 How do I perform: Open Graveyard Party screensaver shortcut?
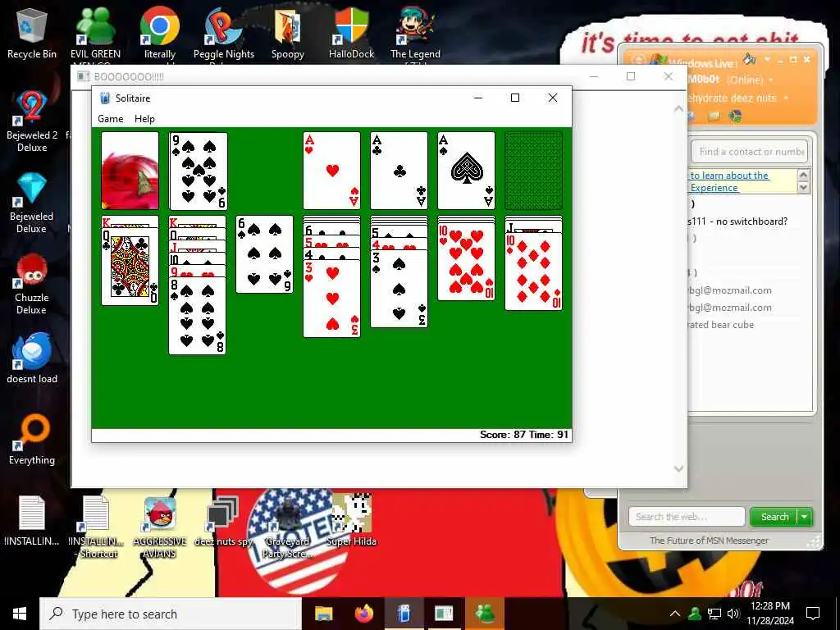[288, 526]
